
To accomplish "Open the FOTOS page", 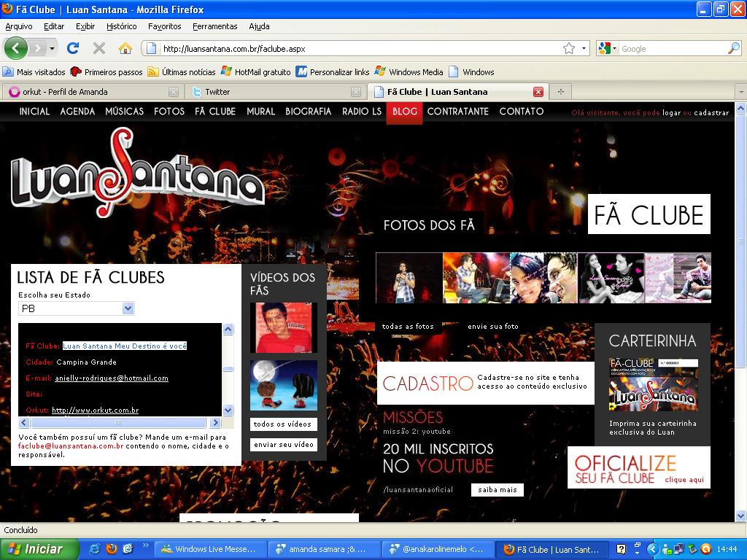I will [x=169, y=112].
